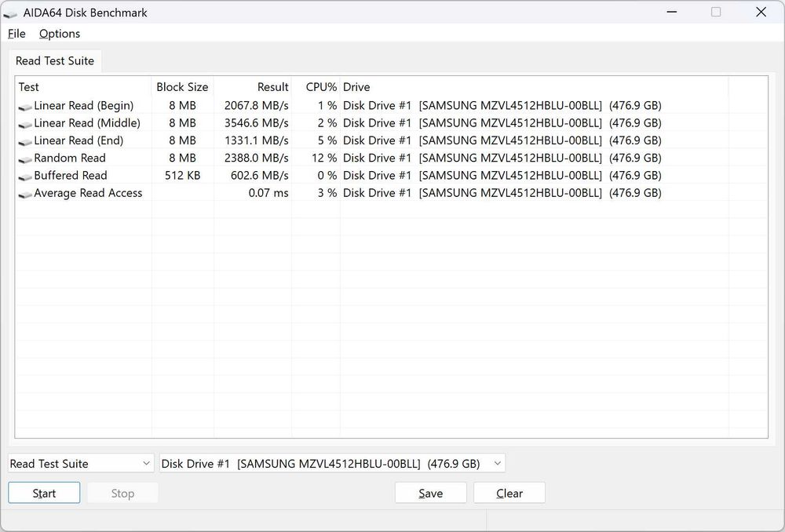Click the Block Size column header
The height and width of the screenshot is (532, 785).
point(182,87)
